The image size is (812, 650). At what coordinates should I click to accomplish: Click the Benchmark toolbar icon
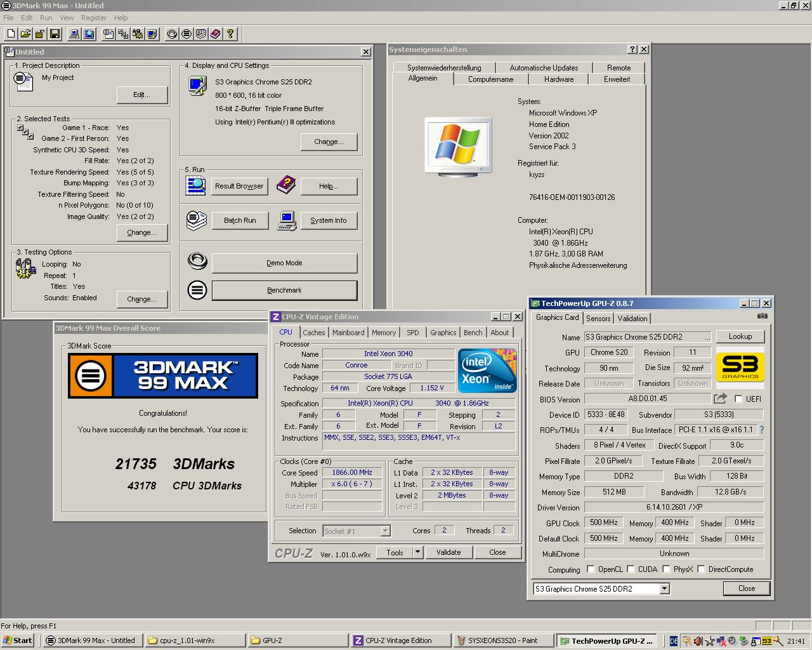point(187,34)
